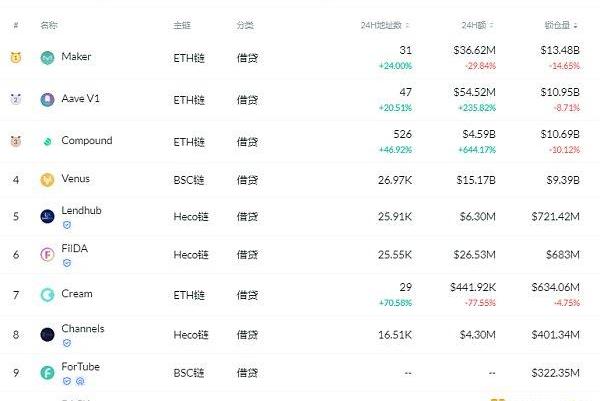
Task: Click the Lendhub logo icon
Action: (x=47, y=216)
